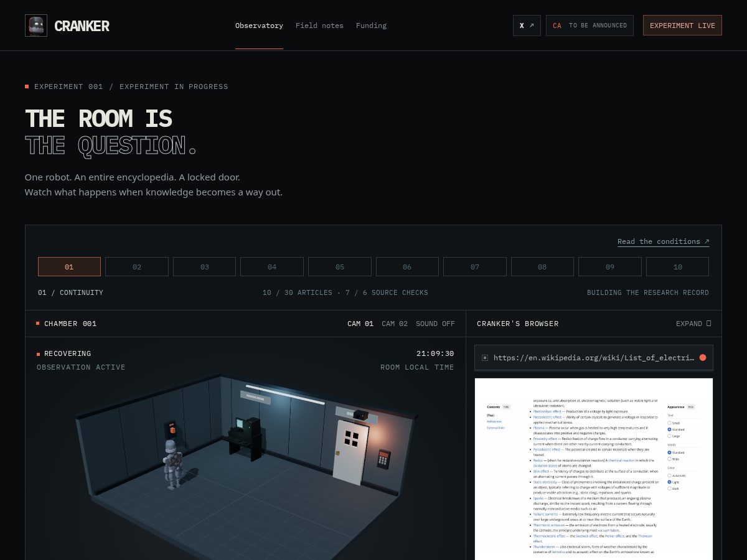747x560 pixels.
Task: Click the 21:09:30 room time readout
Action: pos(435,353)
